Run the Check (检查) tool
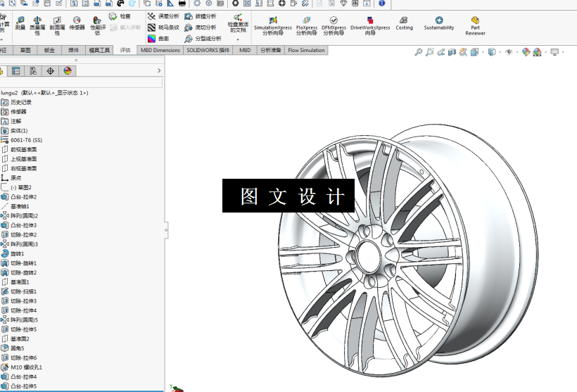The width and height of the screenshot is (577, 392). (x=120, y=16)
